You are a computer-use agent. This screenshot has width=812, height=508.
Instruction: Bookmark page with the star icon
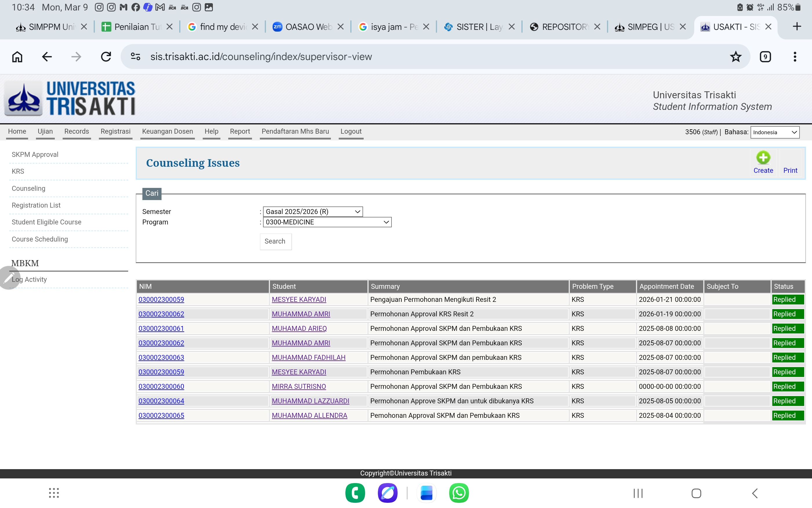735,57
